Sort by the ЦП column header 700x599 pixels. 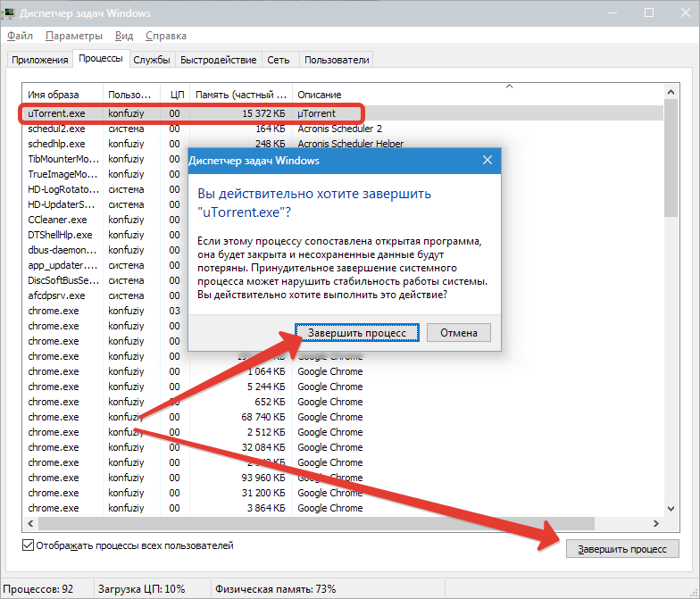[x=175, y=95]
